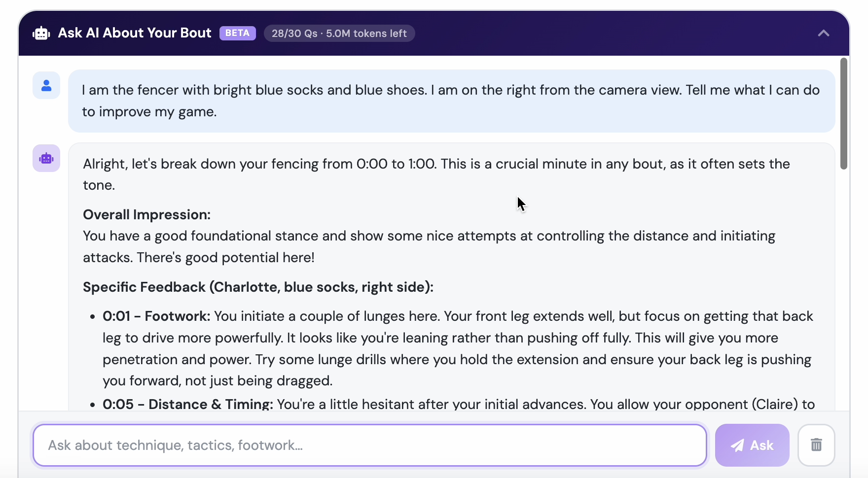The width and height of the screenshot is (868, 478).
Task: Click the 28/30 Qs tokens left pill
Action: pyautogui.click(x=339, y=34)
